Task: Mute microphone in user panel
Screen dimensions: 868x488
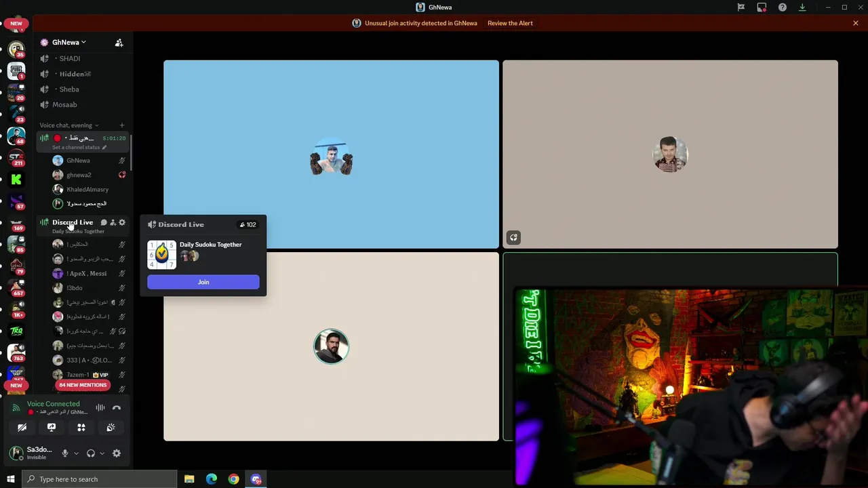Action: point(65,453)
